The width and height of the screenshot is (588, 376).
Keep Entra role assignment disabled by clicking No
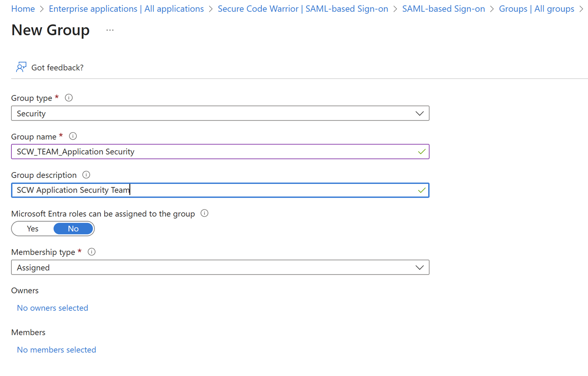coord(73,229)
